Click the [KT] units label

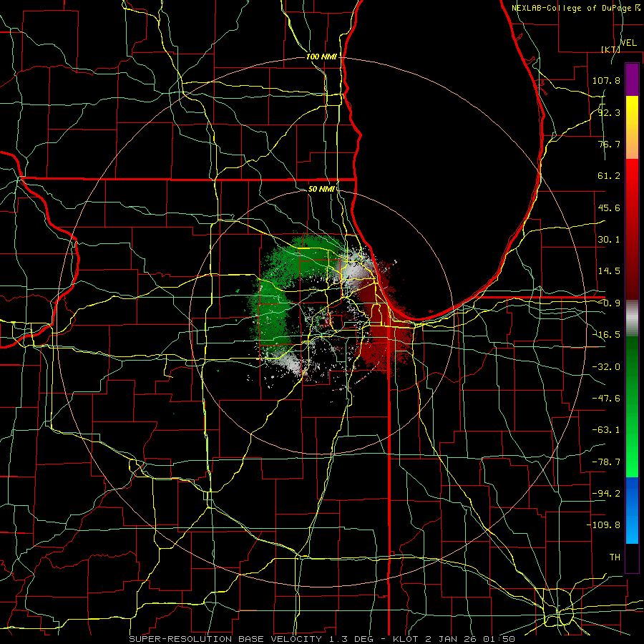(x=610, y=49)
